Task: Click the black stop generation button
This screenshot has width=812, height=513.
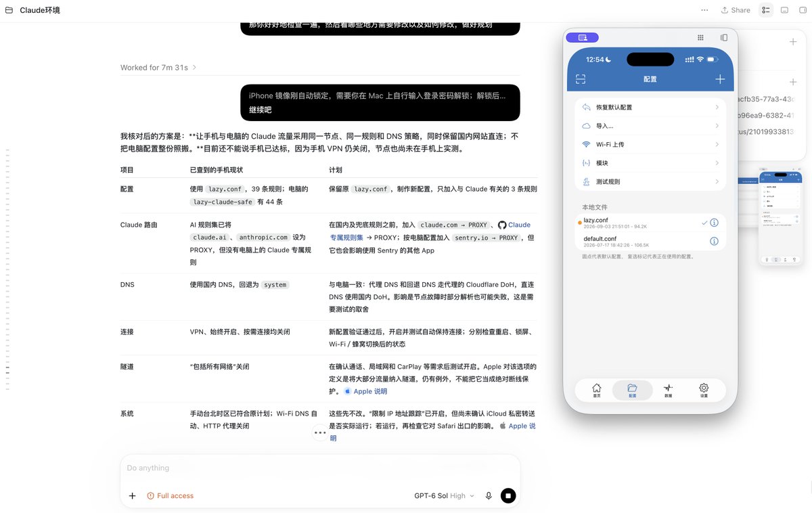Action: (x=508, y=496)
